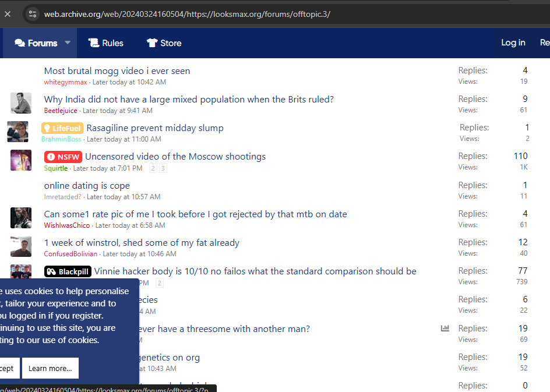Open the Rasagiline prevent midday slump thread
The image size is (550, 392).
point(155,128)
